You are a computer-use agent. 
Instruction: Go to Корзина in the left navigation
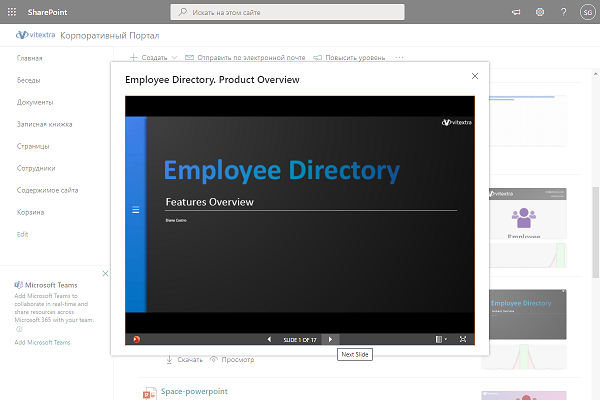[30, 212]
